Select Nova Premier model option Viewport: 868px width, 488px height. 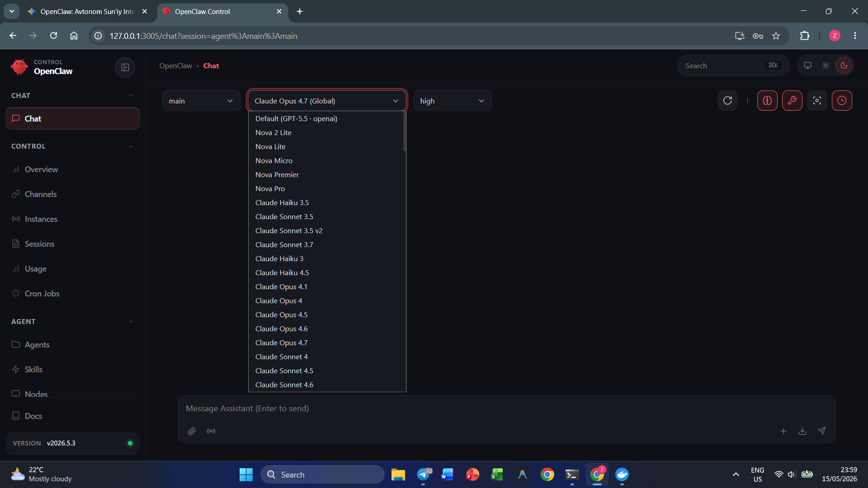tap(325, 175)
